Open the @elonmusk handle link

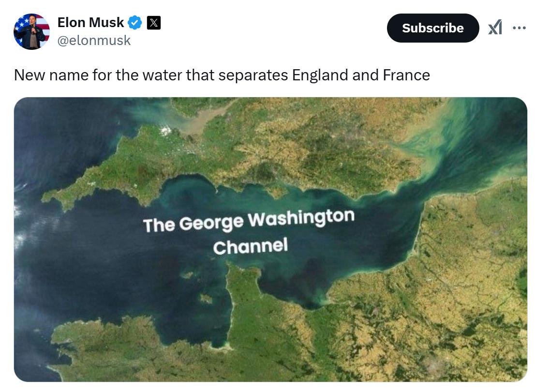click(94, 40)
